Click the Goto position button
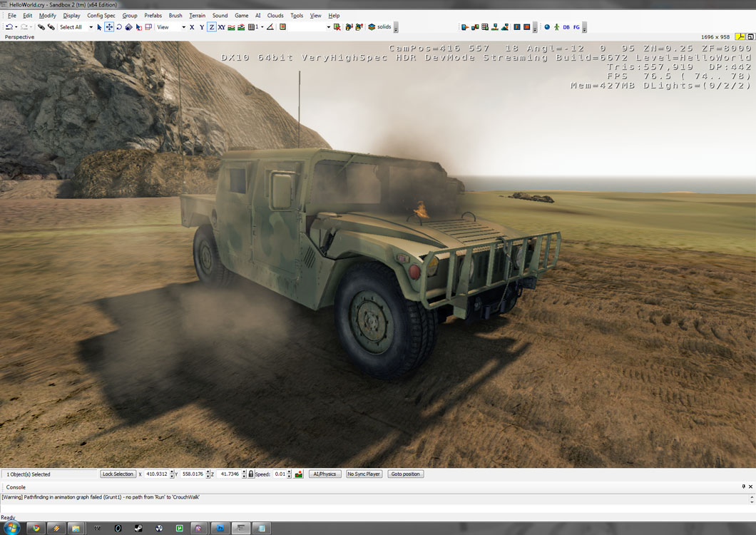Viewport: 756px width, 535px height. 406,474
